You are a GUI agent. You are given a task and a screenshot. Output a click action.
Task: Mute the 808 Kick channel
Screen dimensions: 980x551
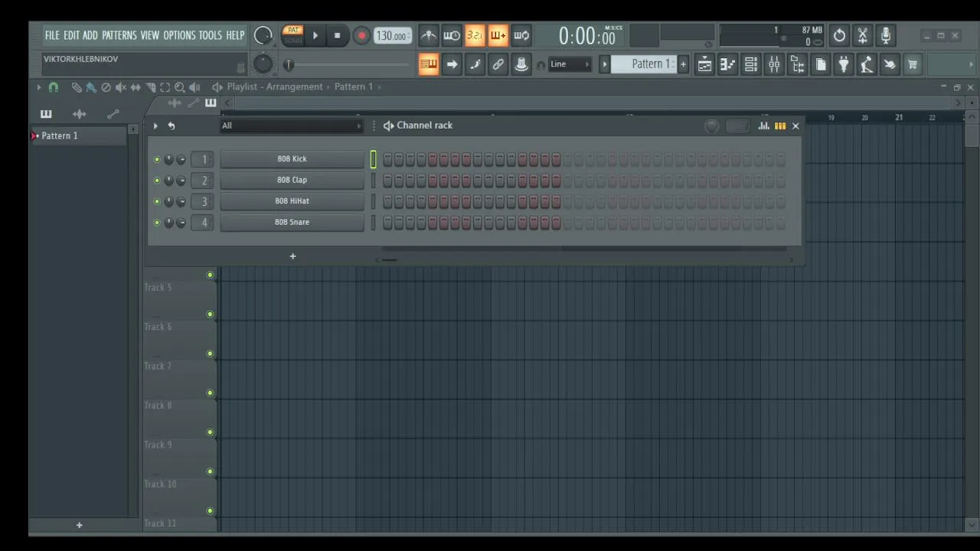pos(157,159)
